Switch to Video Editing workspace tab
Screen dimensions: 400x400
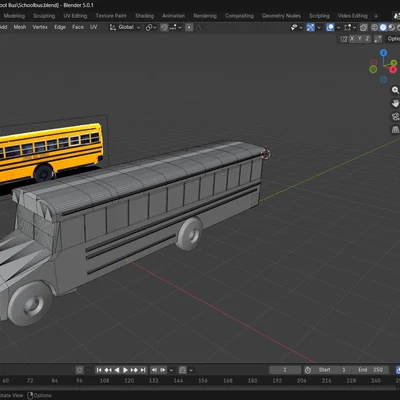pyautogui.click(x=352, y=16)
